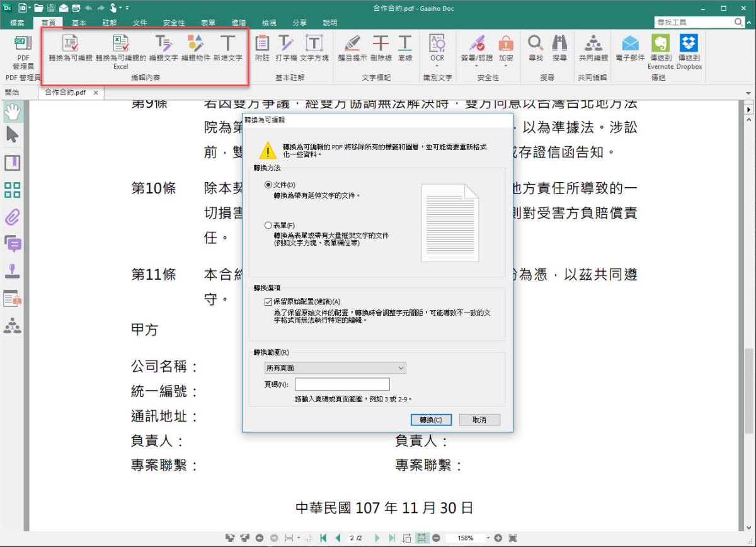Screen dimensions: 756x547
Task: Open the 所有頁面 range dropdown
Action: pyautogui.click(x=335, y=368)
